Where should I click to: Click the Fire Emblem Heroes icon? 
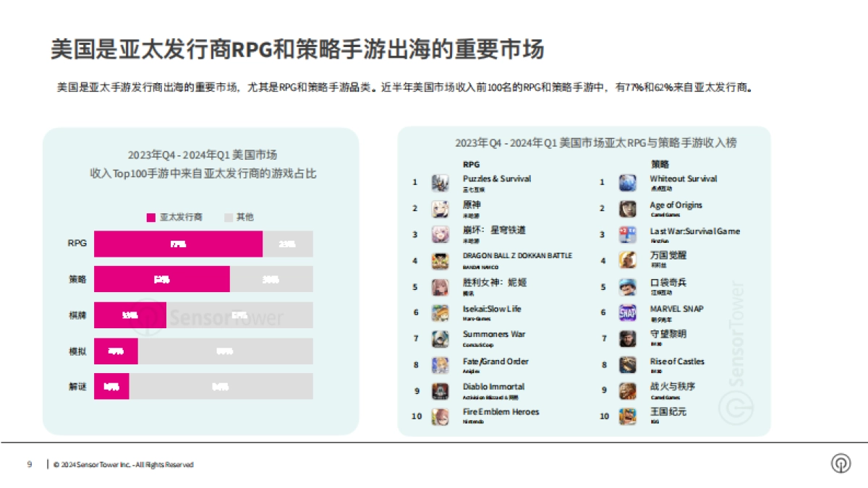click(440, 416)
